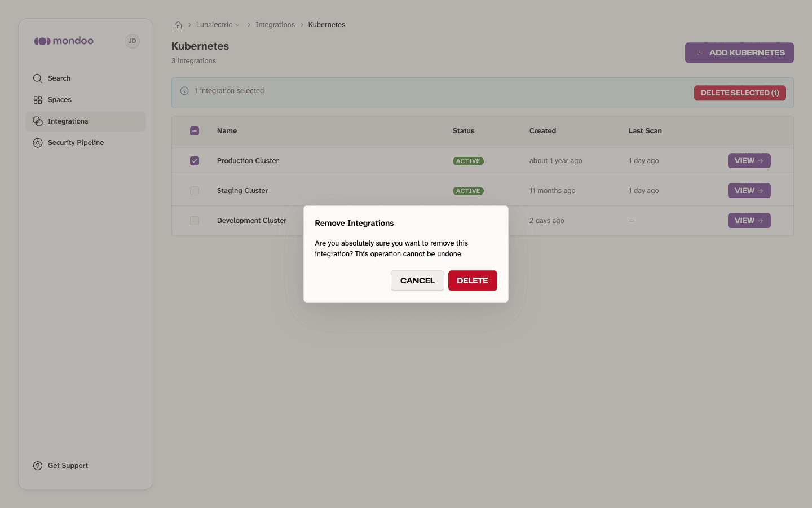
Task: Click the info icon in selection banner
Action: [184, 91]
